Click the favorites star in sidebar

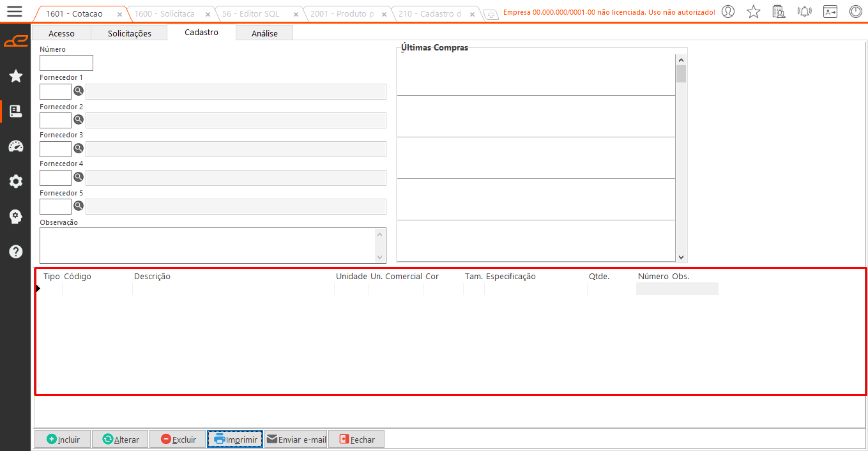(x=16, y=77)
